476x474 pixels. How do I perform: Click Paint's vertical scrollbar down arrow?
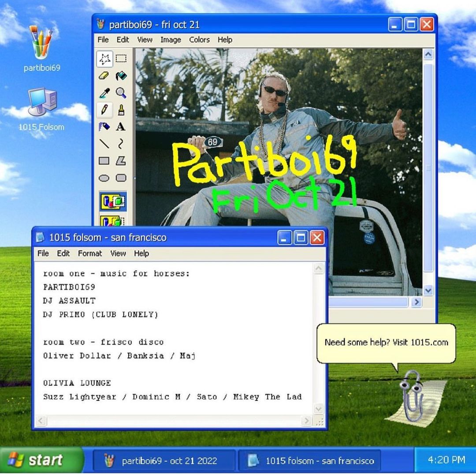(428, 290)
